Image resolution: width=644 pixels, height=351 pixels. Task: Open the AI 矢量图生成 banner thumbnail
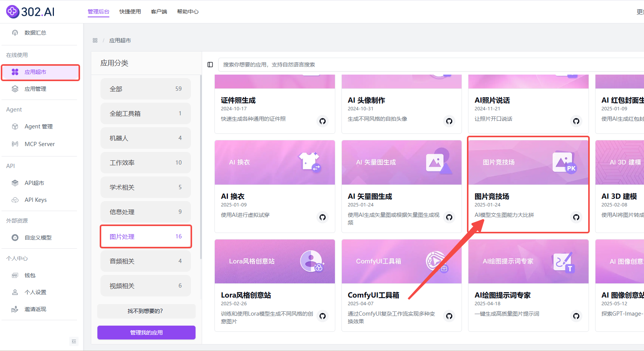[x=401, y=162]
